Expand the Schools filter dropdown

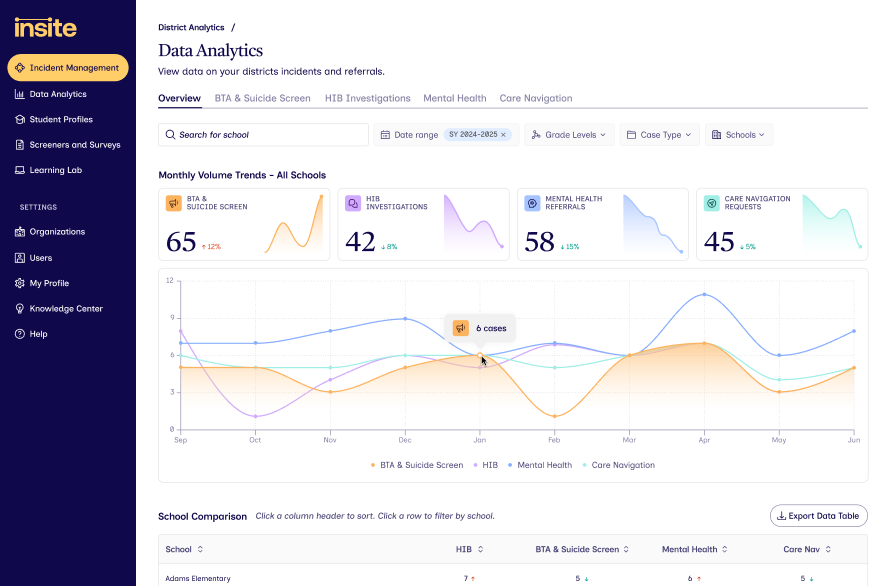coord(739,135)
